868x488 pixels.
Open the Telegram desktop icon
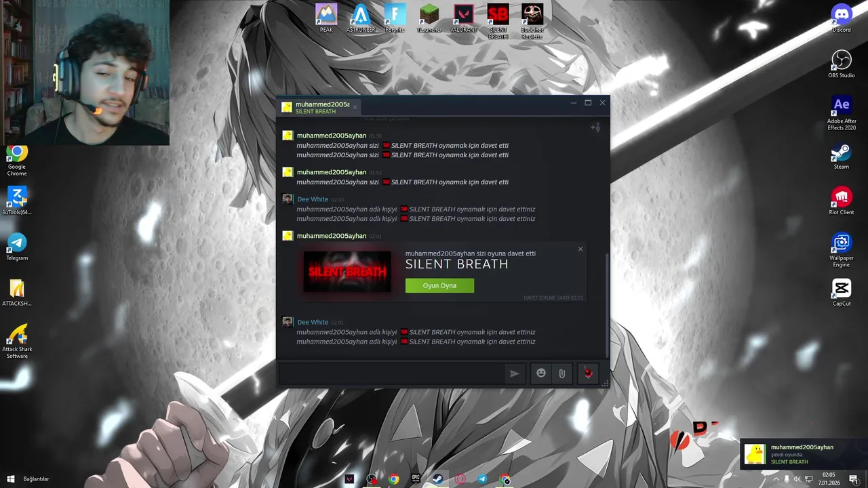[17, 247]
